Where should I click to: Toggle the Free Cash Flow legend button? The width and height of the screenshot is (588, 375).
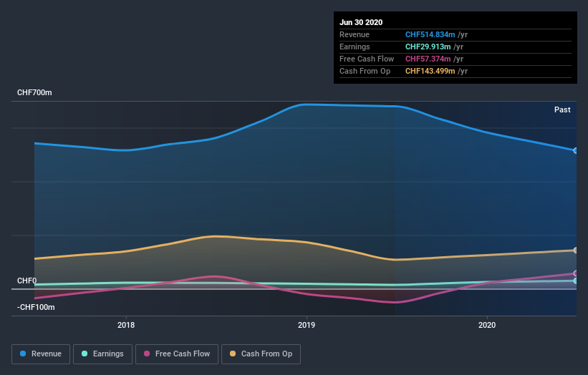[177, 354]
